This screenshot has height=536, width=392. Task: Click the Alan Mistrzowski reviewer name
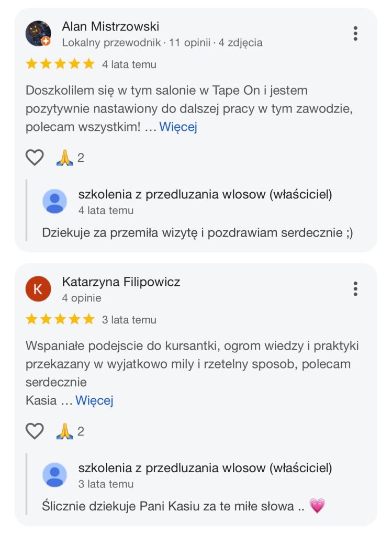click(110, 26)
